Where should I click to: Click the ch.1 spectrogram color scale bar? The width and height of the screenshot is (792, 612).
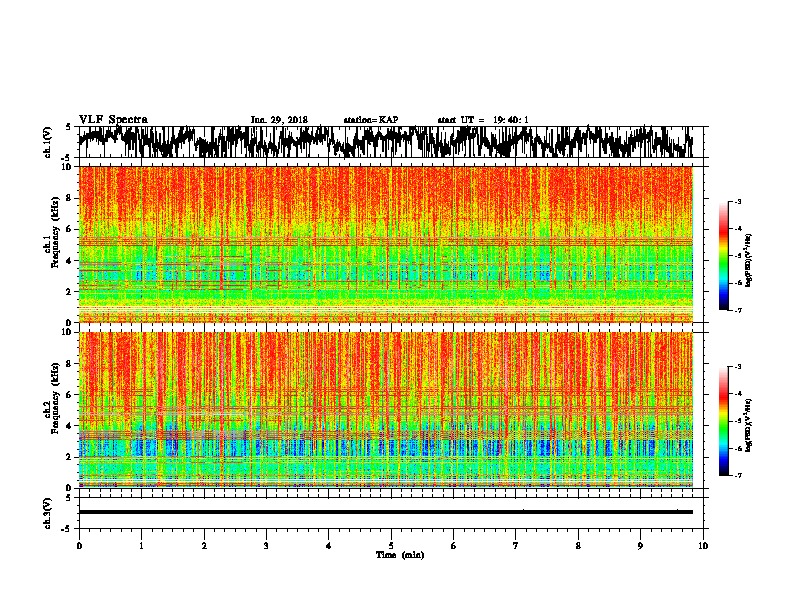pos(723,256)
